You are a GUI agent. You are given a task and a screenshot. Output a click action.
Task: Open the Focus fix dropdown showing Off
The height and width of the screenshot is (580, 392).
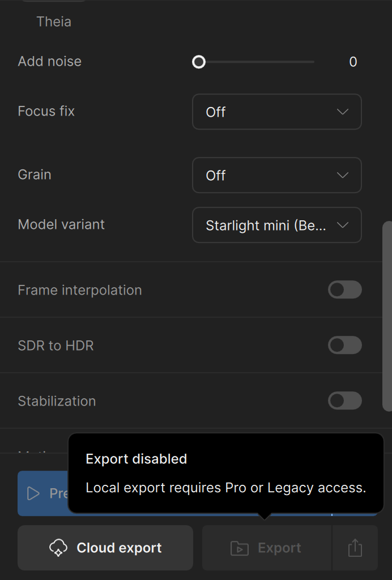[276, 112]
